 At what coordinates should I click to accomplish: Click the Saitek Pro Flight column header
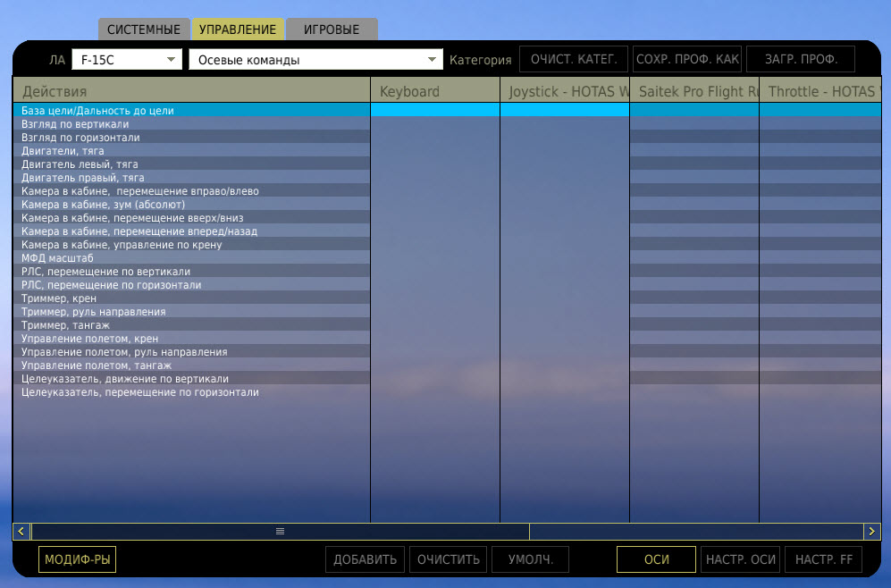click(x=694, y=91)
